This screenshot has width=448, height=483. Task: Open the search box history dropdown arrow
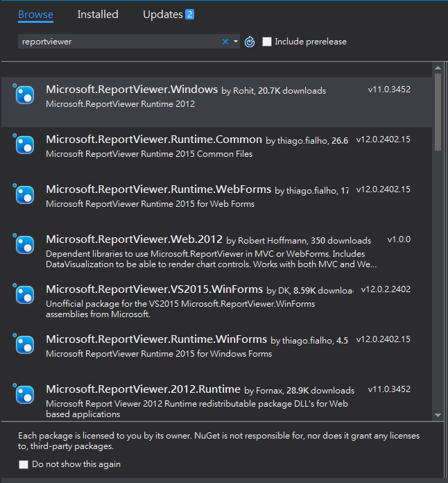tap(236, 42)
